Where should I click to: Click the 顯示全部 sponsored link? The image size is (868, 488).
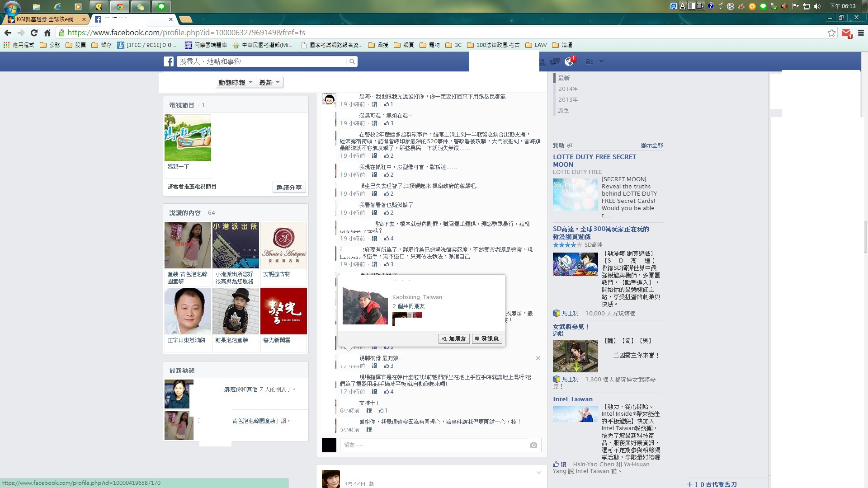click(651, 145)
